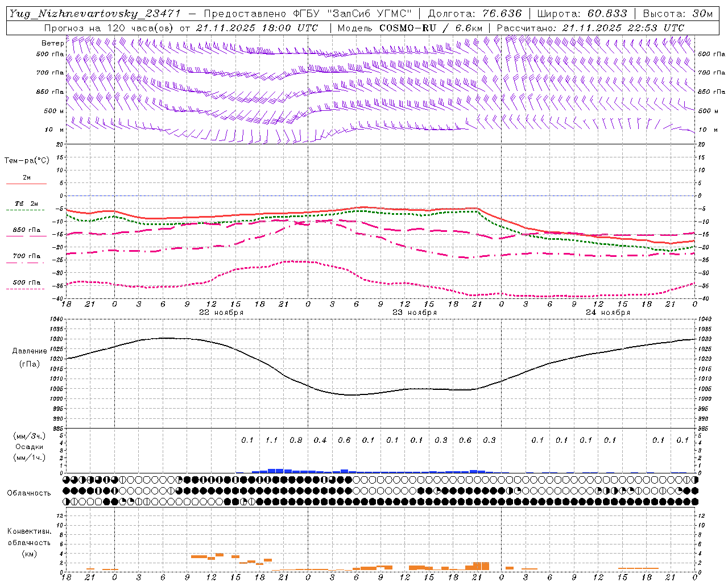Click the Широта: 60.833 value
This screenshot has width=728, height=582.
[582, 14]
